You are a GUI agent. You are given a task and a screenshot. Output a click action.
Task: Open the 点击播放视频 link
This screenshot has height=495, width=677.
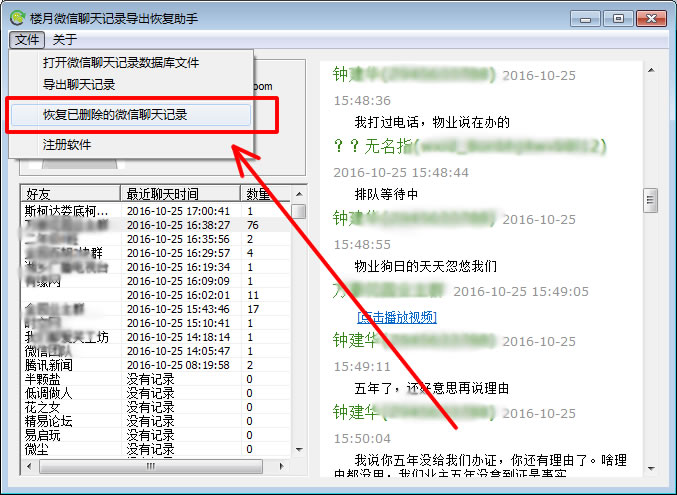pos(397,317)
